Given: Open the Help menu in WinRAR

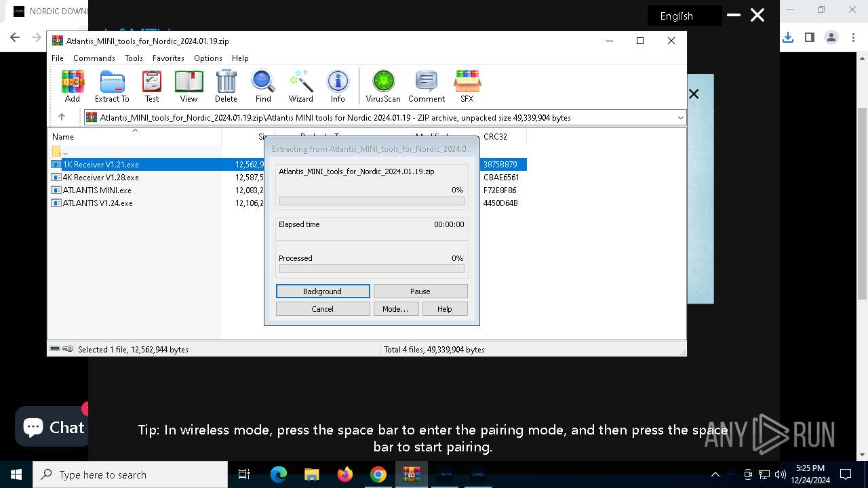Looking at the screenshot, I should pos(240,58).
